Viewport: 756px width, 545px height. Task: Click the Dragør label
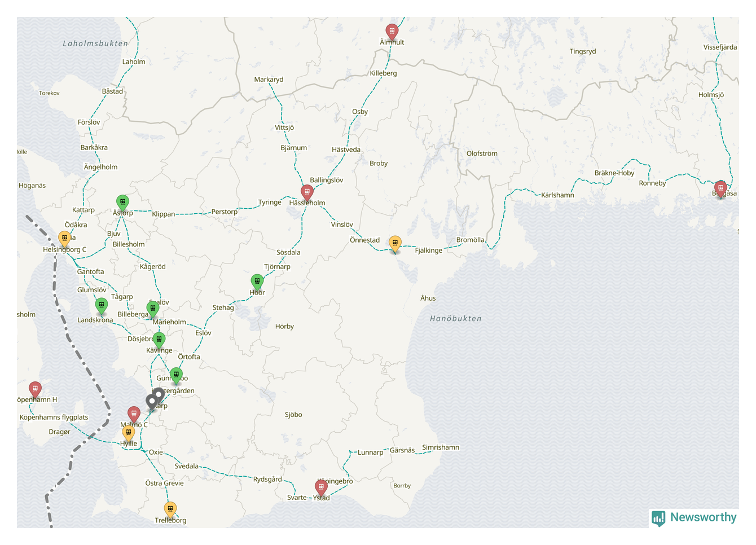point(59,432)
